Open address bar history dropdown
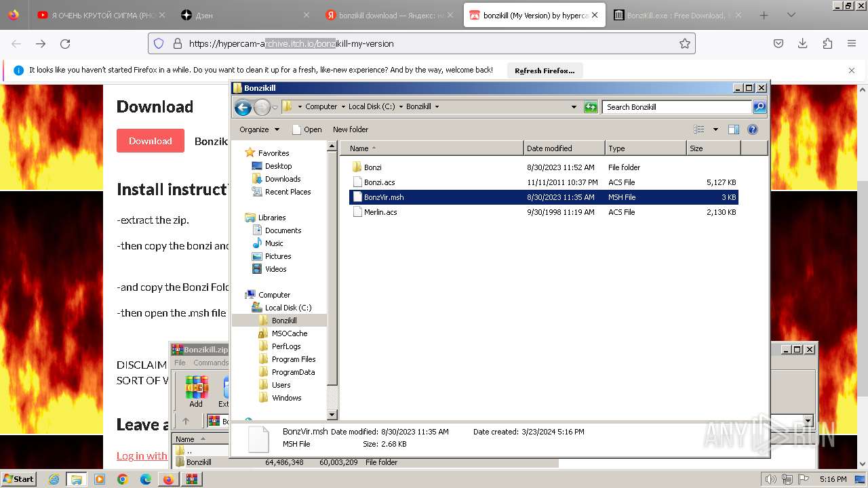Viewport: 868px width, 488px height. pyautogui.click(x=574, y=107)
